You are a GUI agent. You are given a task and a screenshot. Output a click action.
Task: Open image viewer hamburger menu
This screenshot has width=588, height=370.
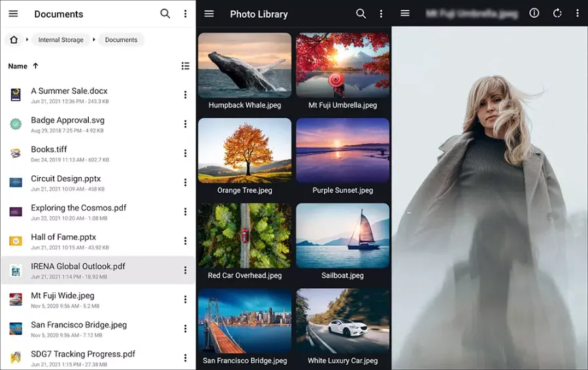405,14
